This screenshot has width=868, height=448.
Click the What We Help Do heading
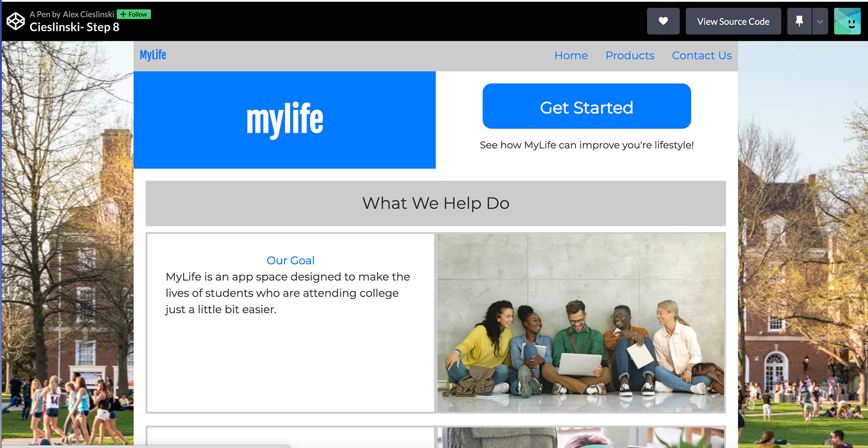436,203
